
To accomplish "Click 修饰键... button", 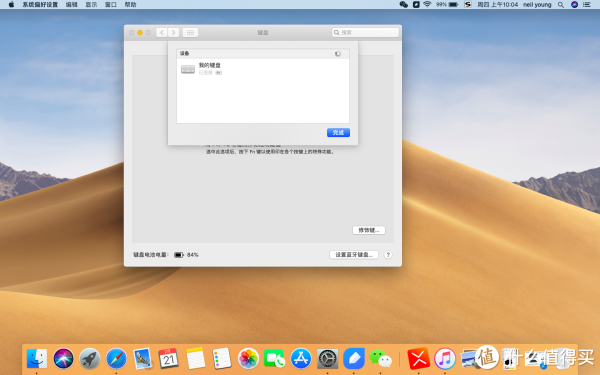I will (x=368, y=230).
